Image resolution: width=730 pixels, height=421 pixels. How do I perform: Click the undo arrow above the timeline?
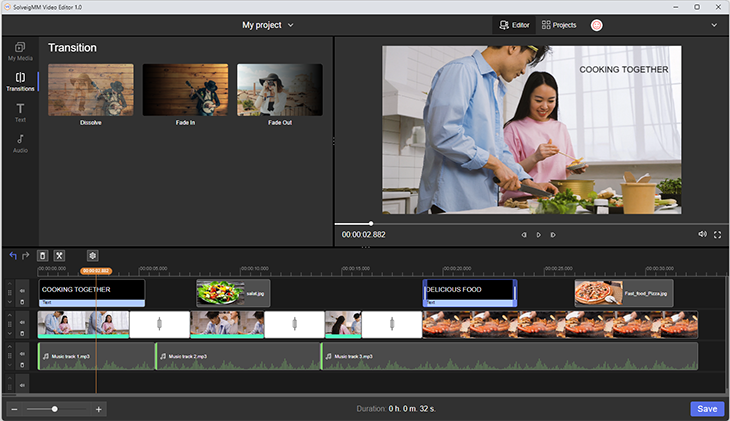12,256
